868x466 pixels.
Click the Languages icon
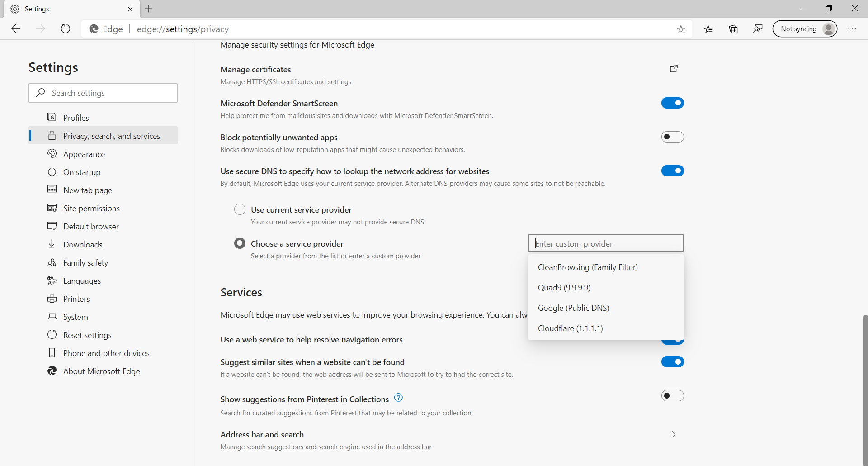click(52, 281)
